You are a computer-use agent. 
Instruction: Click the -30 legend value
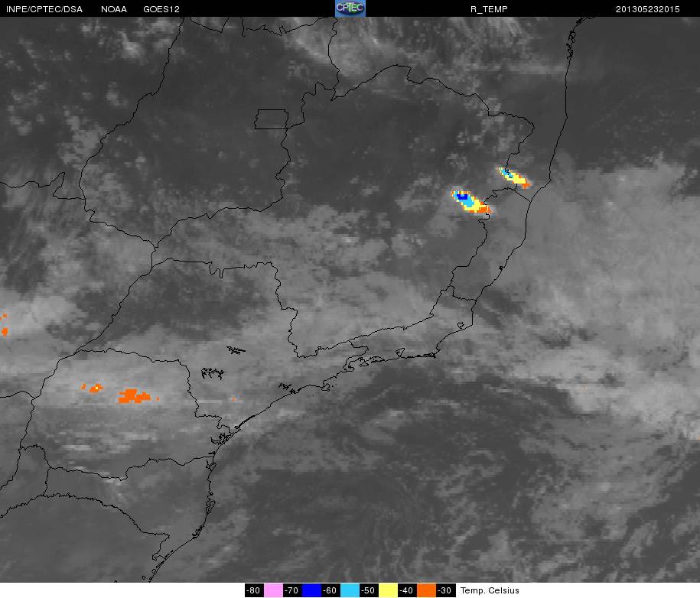coord(445,590)
